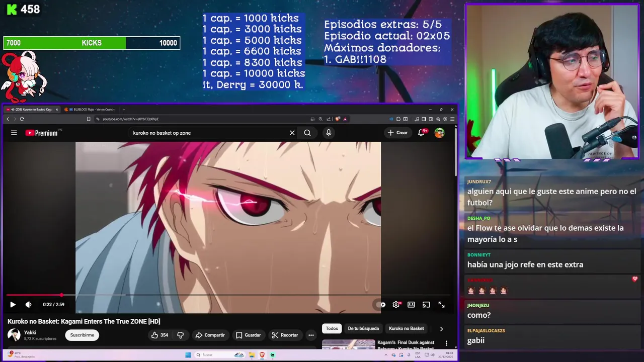644x362 pixels.
Task: Enter fullscreen video mode
Action: (x=441, y=304)
